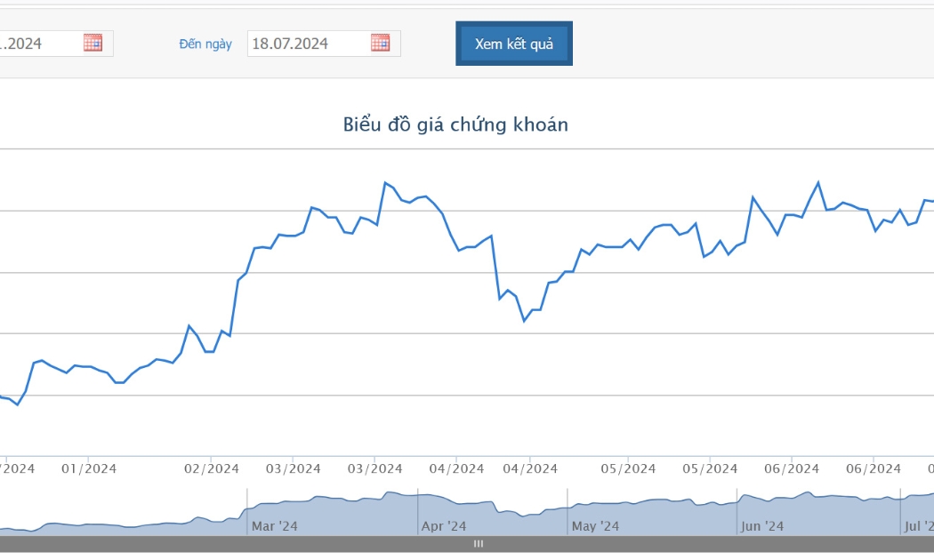934x560 pixels.
Task: Click the 02/2024 x-axis label
Action: [212, 469]
